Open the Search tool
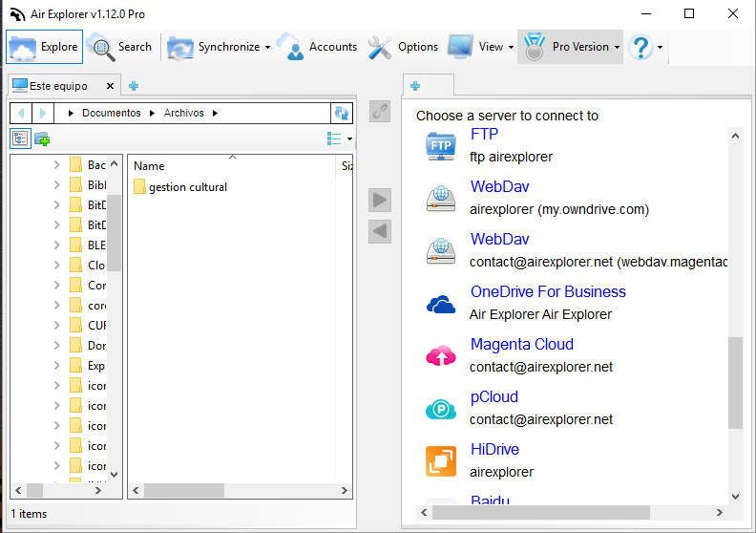 119,47
